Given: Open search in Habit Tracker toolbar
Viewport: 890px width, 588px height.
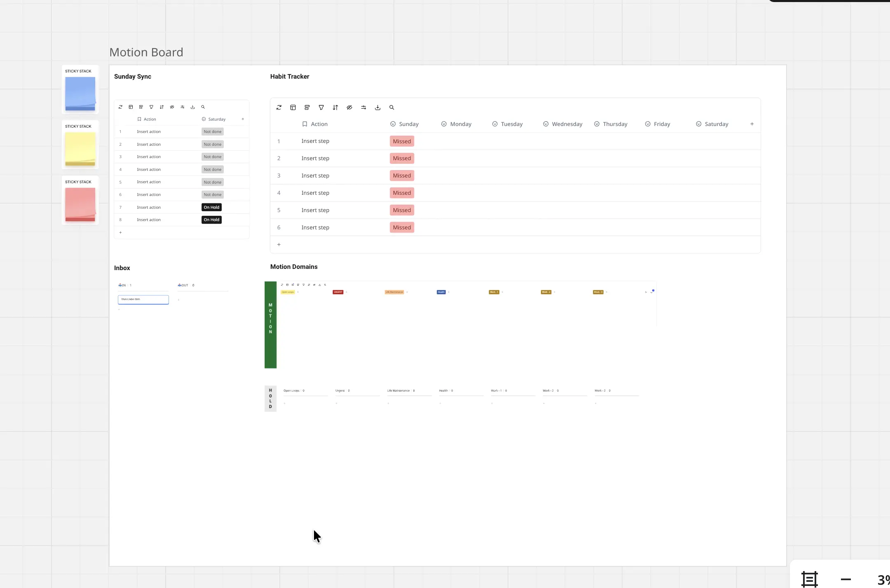Looking at the screenshot, I should pyautogui.click(x=391, y=107).
